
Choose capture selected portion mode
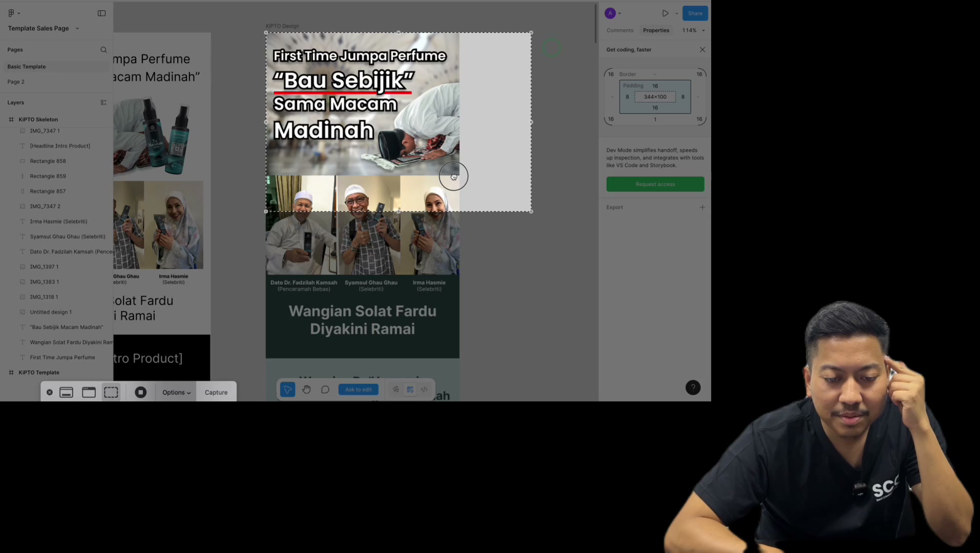pos(111,392)
